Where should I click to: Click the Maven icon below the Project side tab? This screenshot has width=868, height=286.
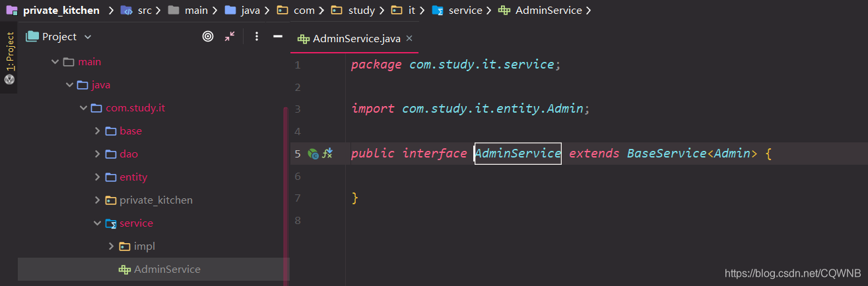point(9,79)
